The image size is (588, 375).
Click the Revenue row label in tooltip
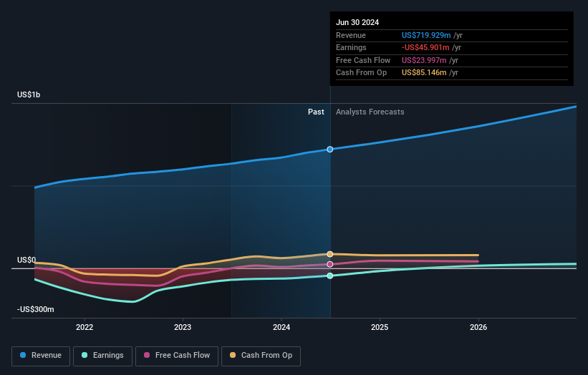point(351,35)
